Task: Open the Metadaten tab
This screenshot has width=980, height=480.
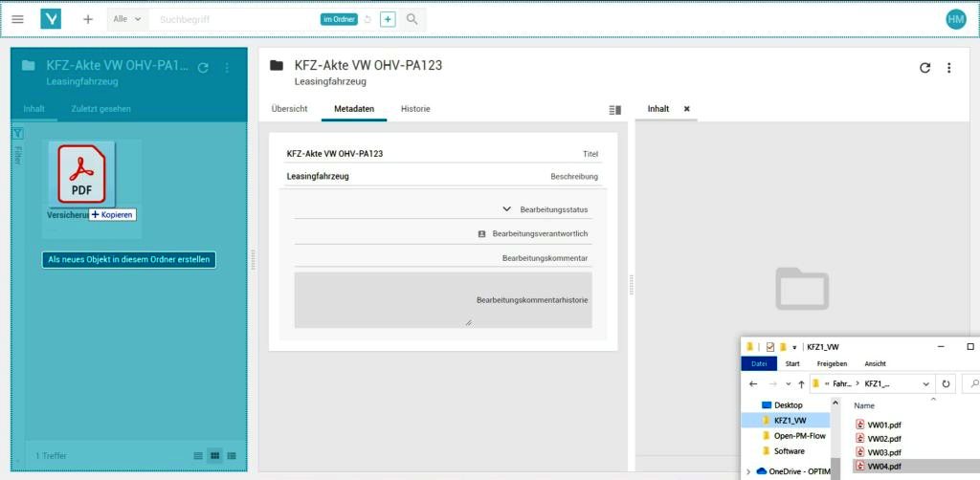Action: tap(354, 109)
